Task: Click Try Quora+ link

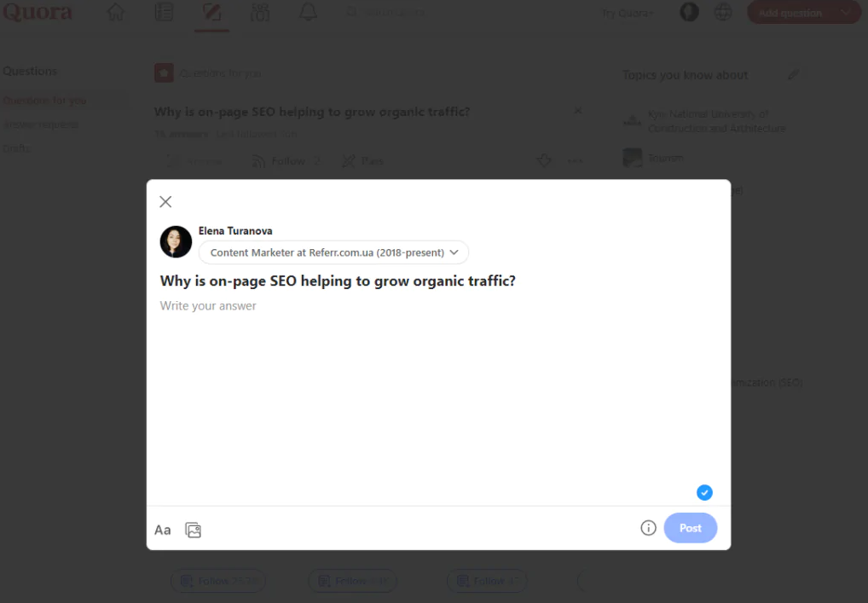Action: click(x=628, y=13)
